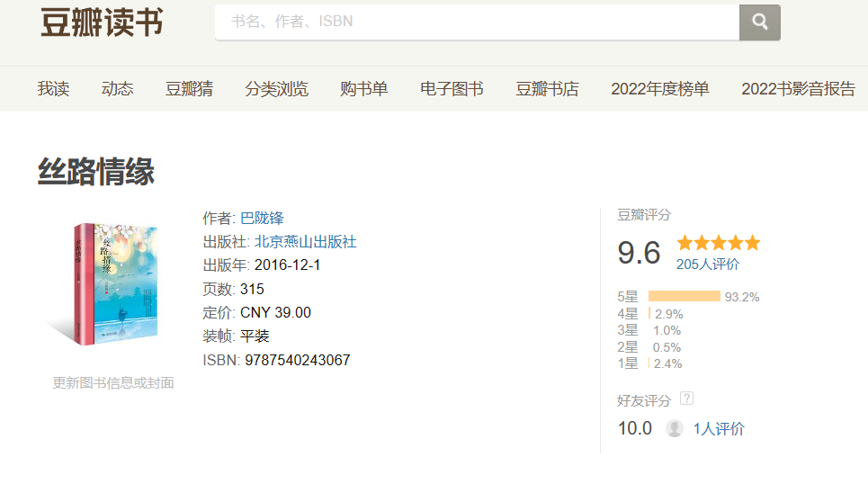The image size is (868, 493).
Task: Open the 2022书影音报告 link
Action: 798,89
